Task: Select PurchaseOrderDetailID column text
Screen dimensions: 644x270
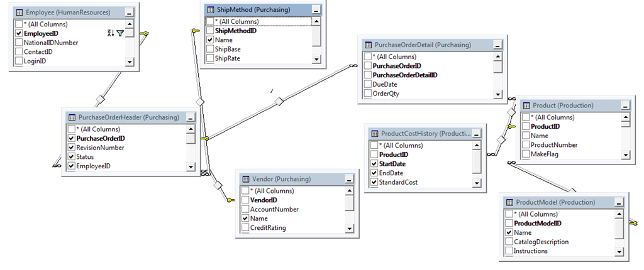Action: (x=405, y=75)
